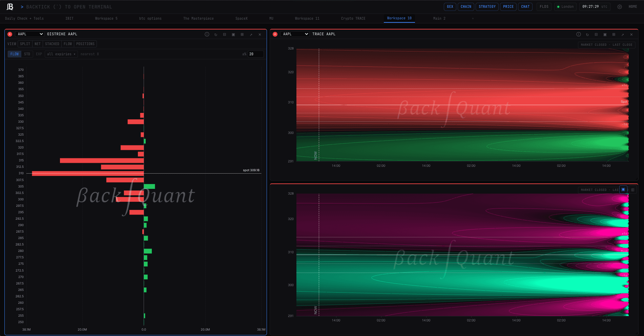Refresh the TRACE AAPL panel
Image resolution: width=644 pixels, height=336 pixels.
587,34
